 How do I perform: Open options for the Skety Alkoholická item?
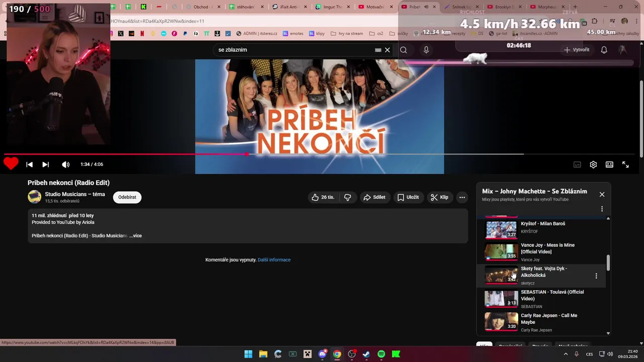[x=596, y=276]
